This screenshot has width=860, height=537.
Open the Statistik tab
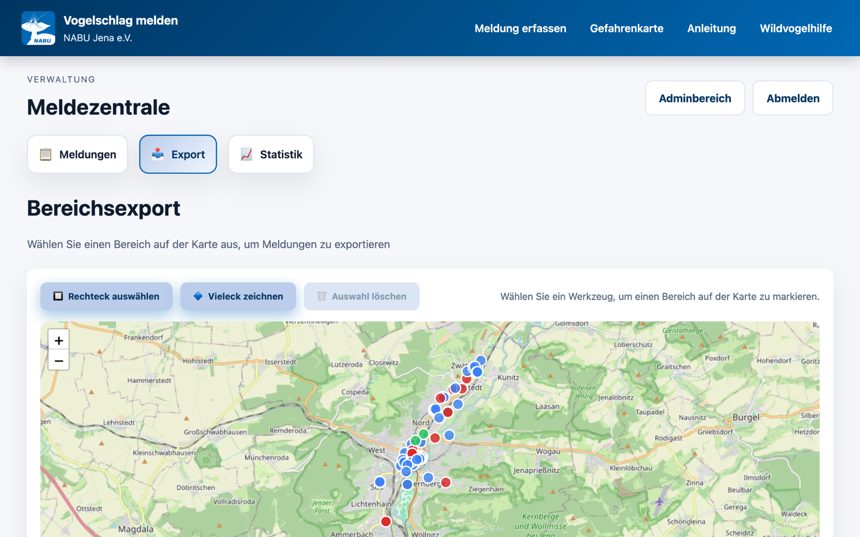click(x=271, y=154)
